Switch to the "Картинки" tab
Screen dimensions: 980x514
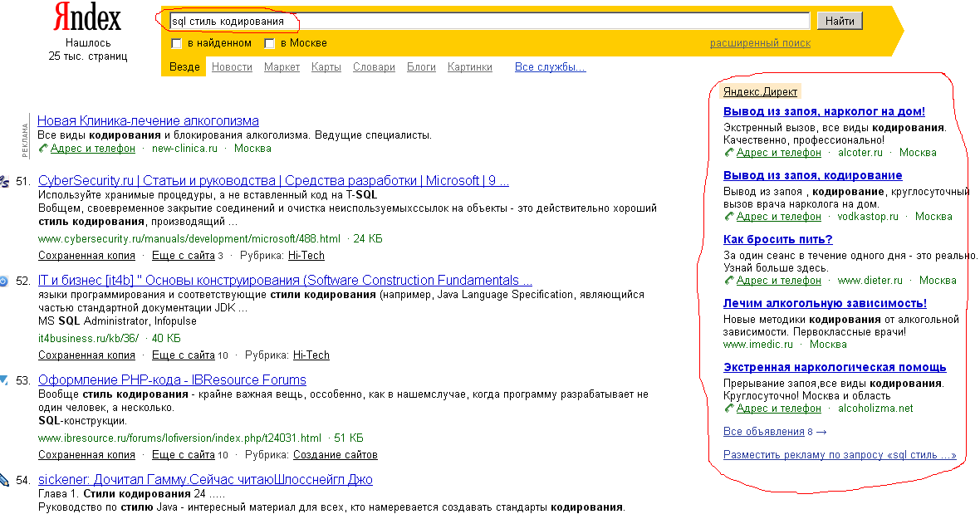470,66
